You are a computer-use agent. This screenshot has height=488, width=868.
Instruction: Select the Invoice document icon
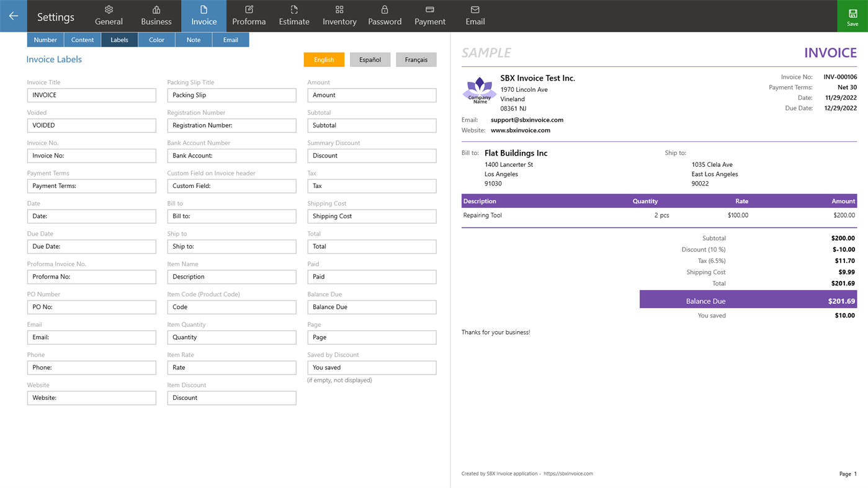[x=204, y=16]
